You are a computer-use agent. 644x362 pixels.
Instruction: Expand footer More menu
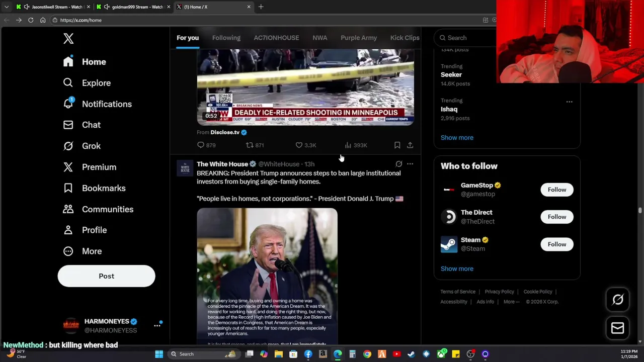point(511,302)
